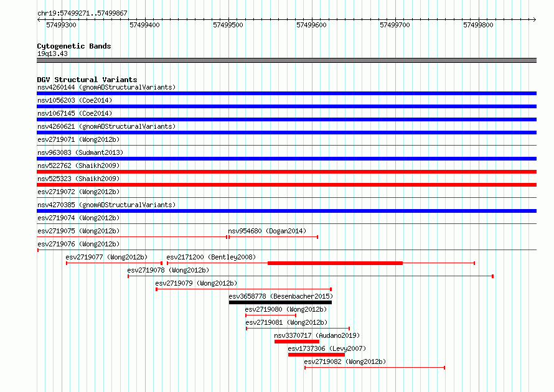The image size is (554, 392).
Task: Click the red bar of esv1737306
Action: point(316,355)
